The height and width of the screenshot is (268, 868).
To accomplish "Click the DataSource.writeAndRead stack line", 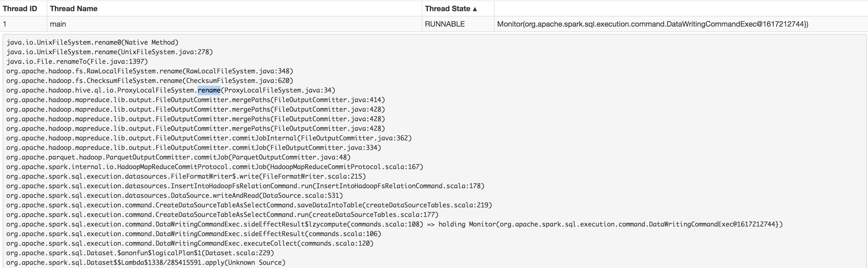I will [175, 195].
